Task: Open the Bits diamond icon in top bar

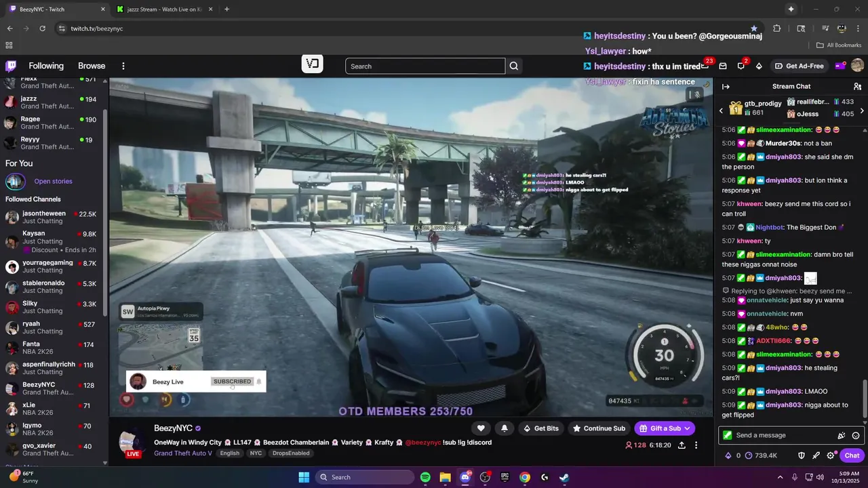Action: pos(759,66)
